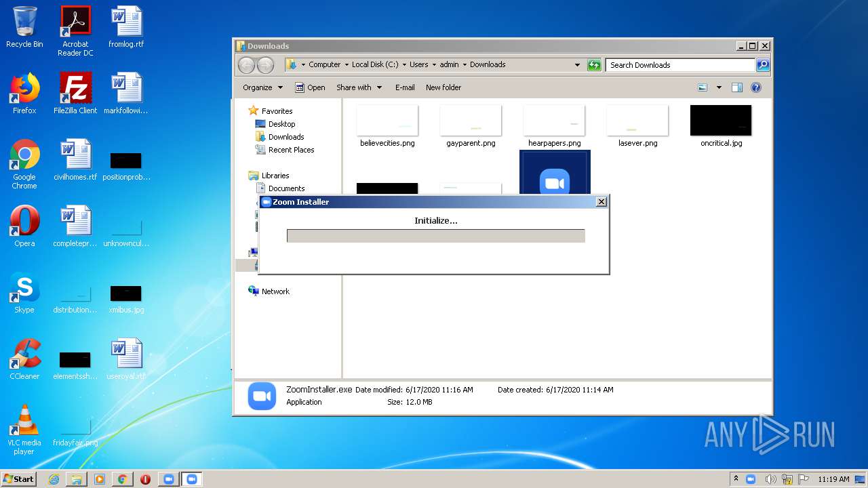Click the New folder button
Image resolution: width=868 pixels, height=488 pixels.
click(443, 87)
